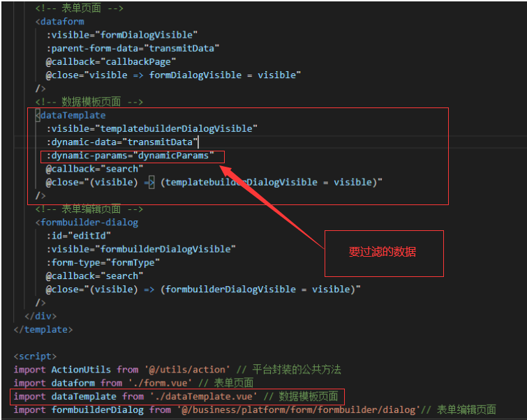Open the '@/utils/action' import path

tap(185, 370)
